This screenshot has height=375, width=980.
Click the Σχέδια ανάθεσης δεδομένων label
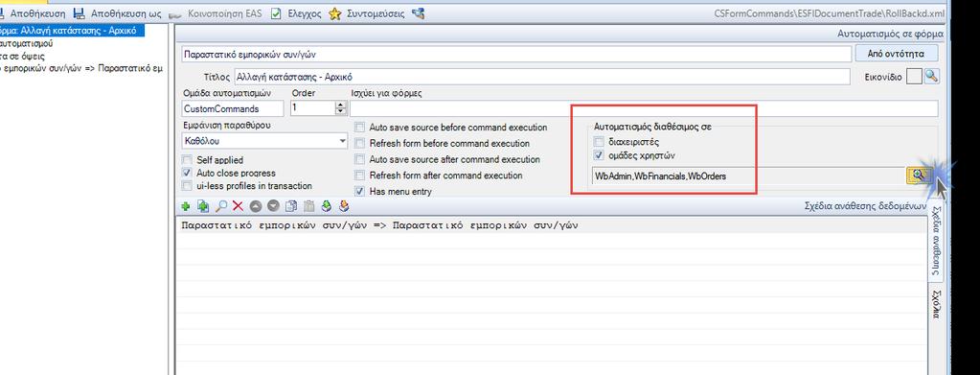coord(865,205)
